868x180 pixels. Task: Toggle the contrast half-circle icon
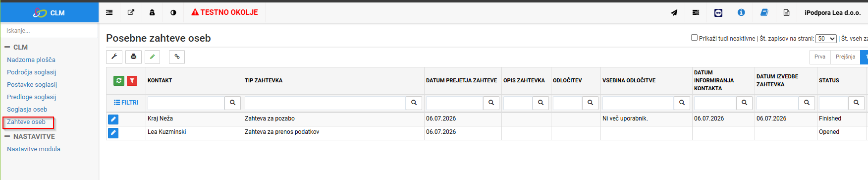(173, 12)
